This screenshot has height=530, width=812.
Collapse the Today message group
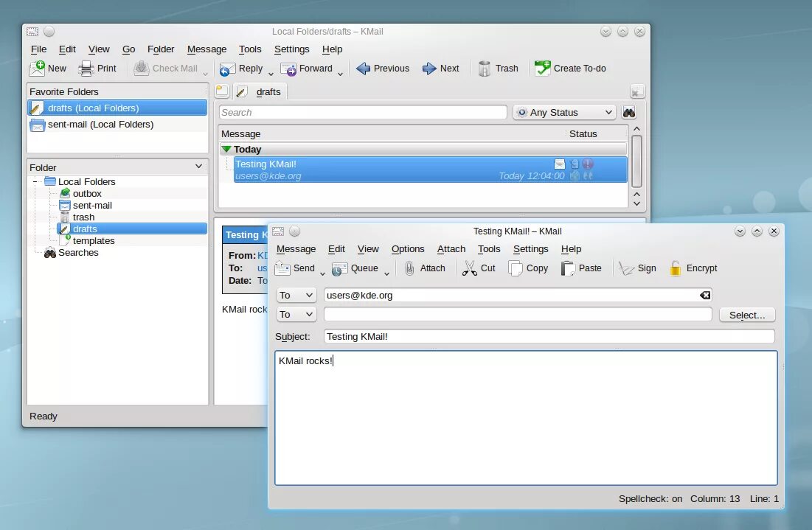click(x=226, y=149)
